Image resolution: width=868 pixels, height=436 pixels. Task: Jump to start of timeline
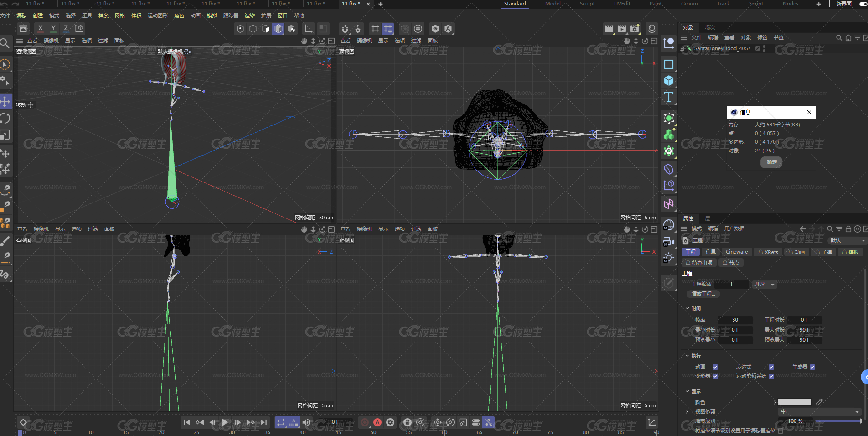point(186,423)
